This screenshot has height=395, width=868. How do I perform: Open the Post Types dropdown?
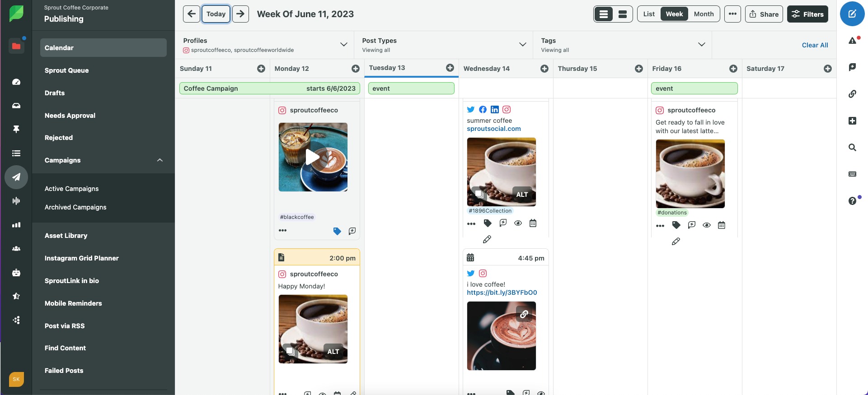(x=522, y=44)
